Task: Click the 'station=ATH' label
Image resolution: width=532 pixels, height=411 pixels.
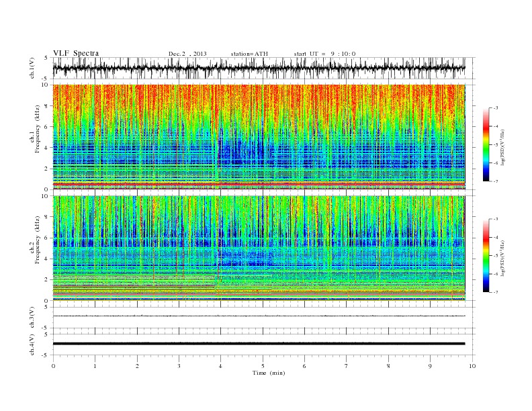Action: click(x=249, y=54)
